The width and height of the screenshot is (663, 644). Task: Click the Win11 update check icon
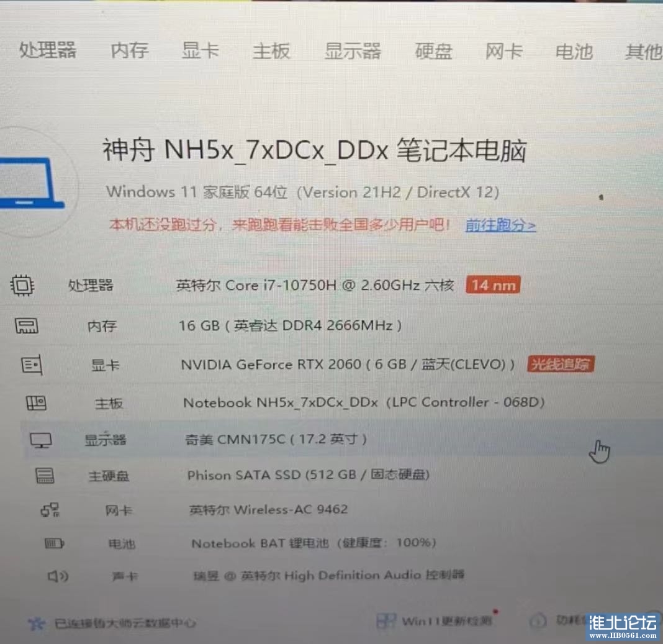coord(386,621)
